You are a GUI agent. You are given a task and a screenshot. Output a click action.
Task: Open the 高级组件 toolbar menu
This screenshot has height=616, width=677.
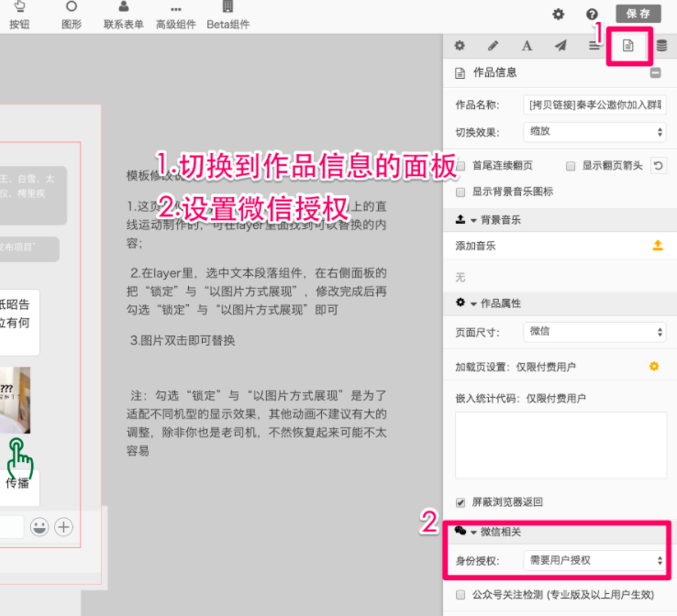click(x=176, y=16)
